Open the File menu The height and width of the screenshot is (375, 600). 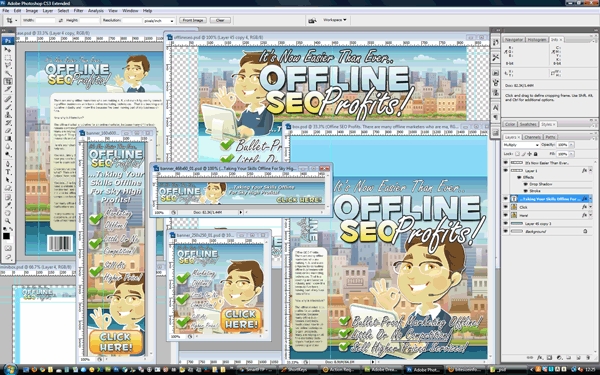coord(5,11)
